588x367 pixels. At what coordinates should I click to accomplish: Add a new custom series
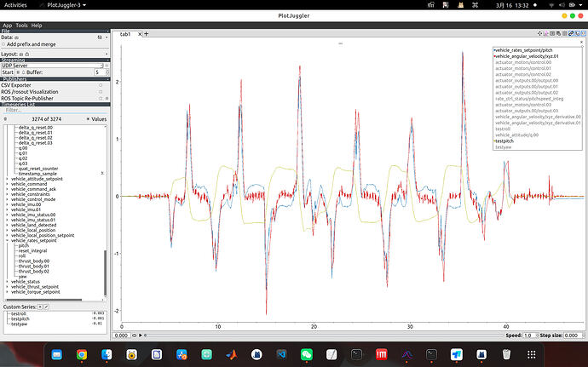click(40, 307)
